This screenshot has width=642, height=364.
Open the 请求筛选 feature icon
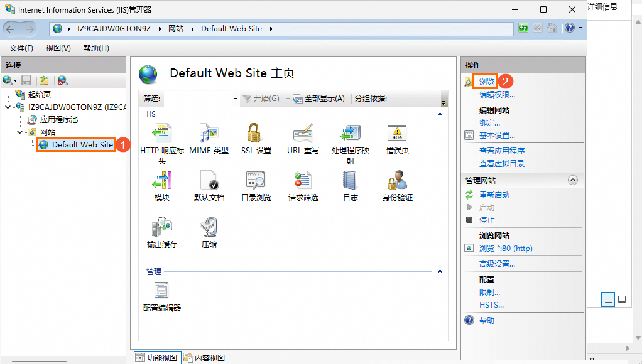tap(303, 180)
